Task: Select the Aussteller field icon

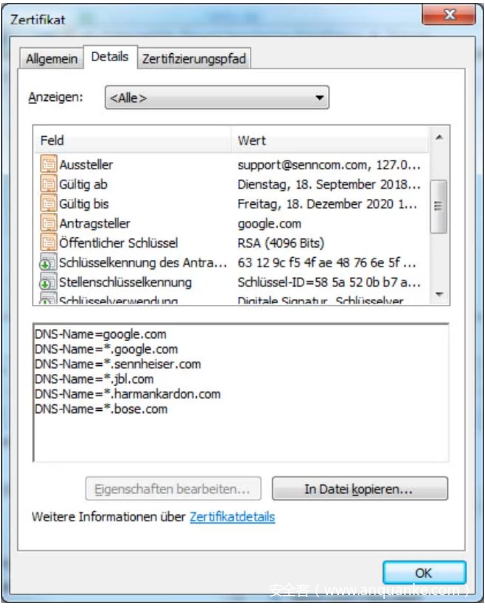Action: (x=49, y=164)
